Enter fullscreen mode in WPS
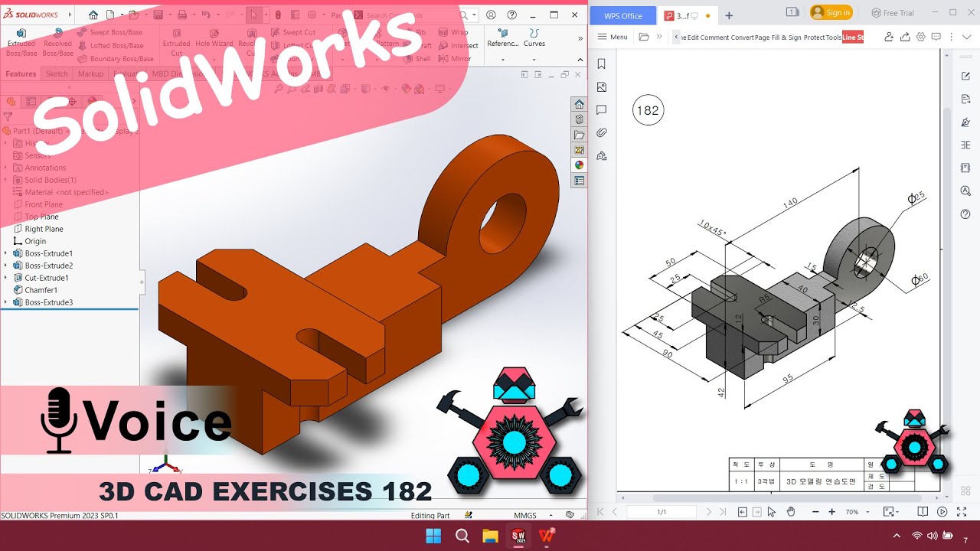Image resolution: width=980 pixels, height=551 pixels. tap(962, 511)
